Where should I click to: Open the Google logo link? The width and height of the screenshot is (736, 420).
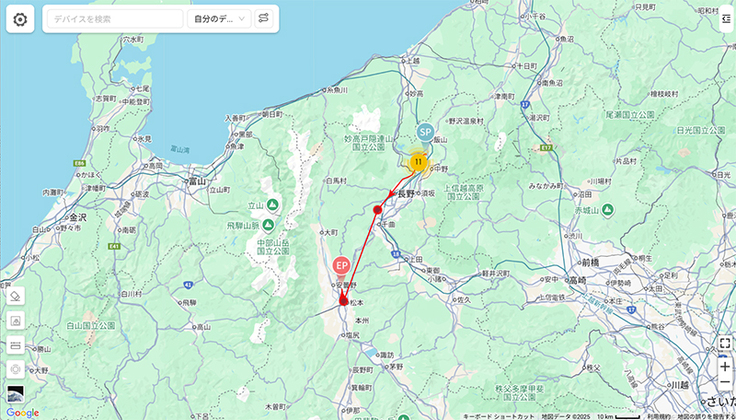coord(23,413)
